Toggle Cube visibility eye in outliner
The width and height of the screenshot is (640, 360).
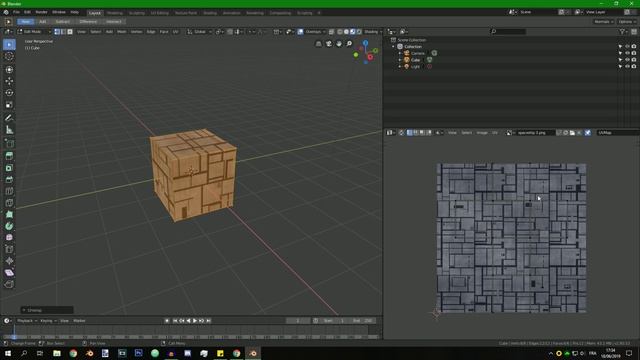627,60
